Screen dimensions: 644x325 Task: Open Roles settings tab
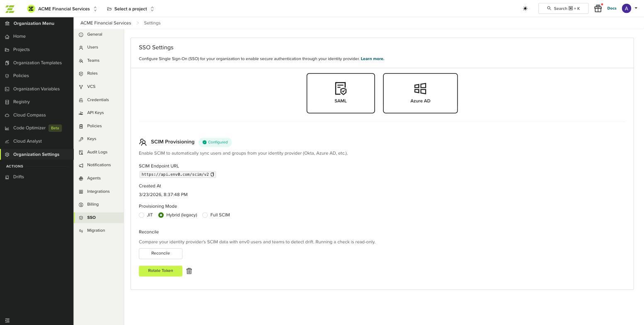point(99,73)
